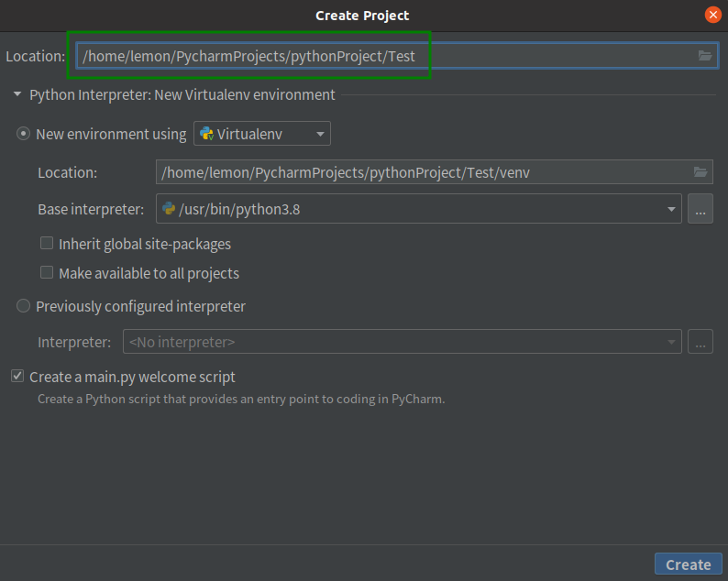728x581 pixels.
Task: Click the Python icon in Base interpreter
Action: point(169,208)
